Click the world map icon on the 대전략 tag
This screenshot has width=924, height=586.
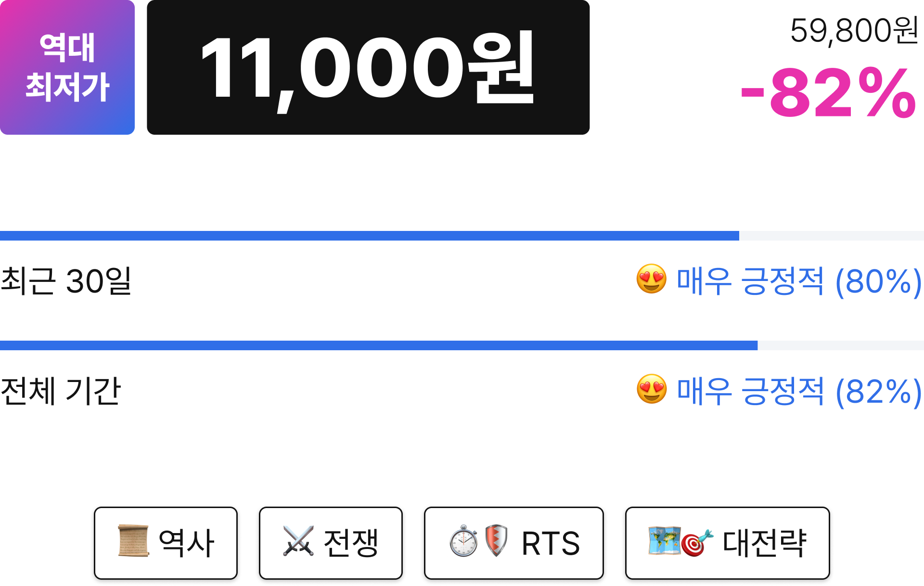[x=665, y=540]
